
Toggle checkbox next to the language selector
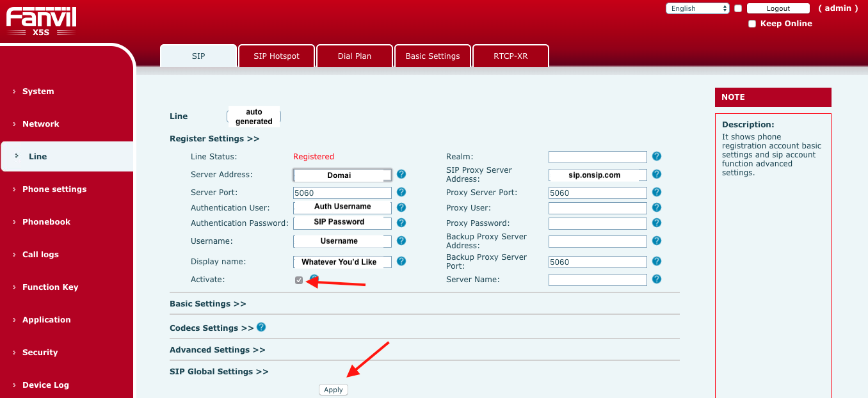(x=738, y=8)
